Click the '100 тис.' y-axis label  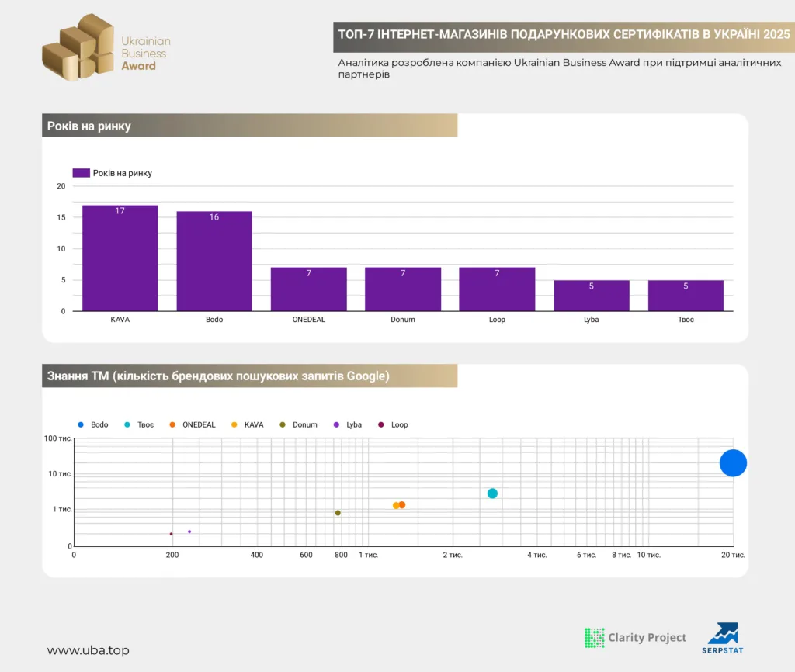57,438
